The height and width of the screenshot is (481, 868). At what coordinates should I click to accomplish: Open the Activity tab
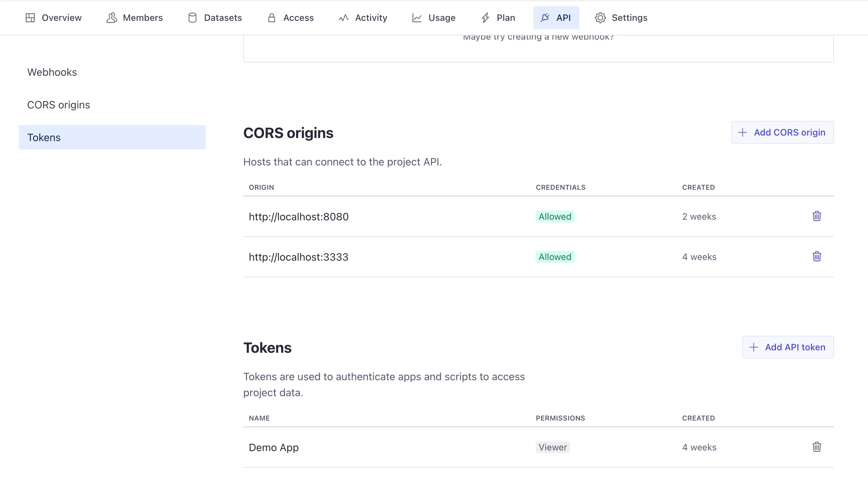click(x=363, y=18)
